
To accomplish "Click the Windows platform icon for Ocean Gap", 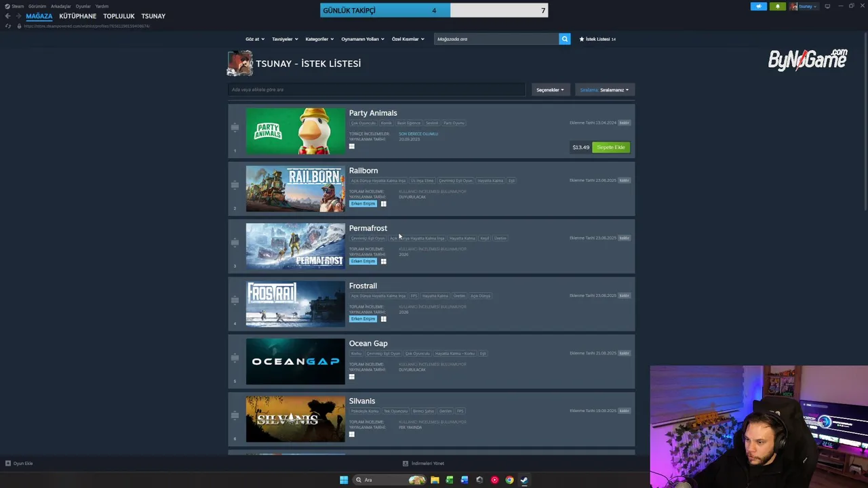I will tap(351, 376).
